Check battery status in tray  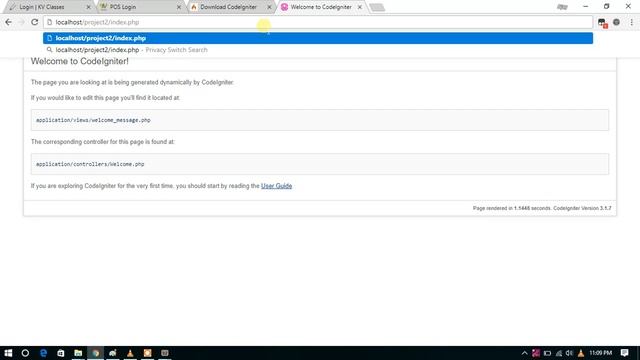547,353
